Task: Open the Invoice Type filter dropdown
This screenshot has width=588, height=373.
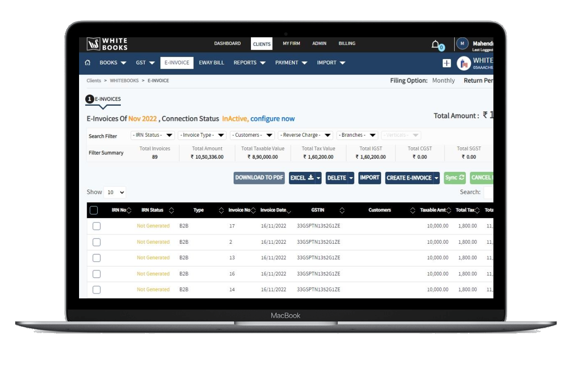Action: click(202, 135)
